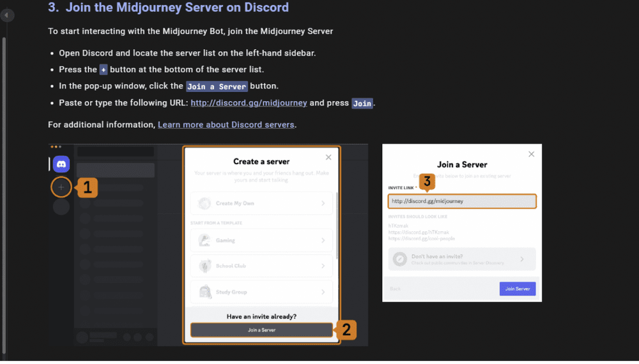Expand the School Club row chevron
This screenshot has height=364, width=639.
click(x=323, y=266)
